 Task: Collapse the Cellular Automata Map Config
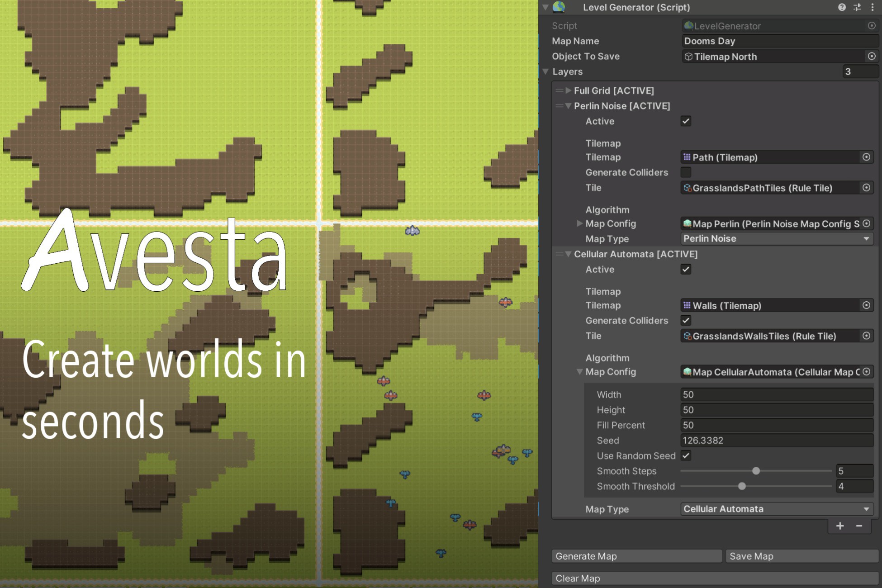pos(580,371)
